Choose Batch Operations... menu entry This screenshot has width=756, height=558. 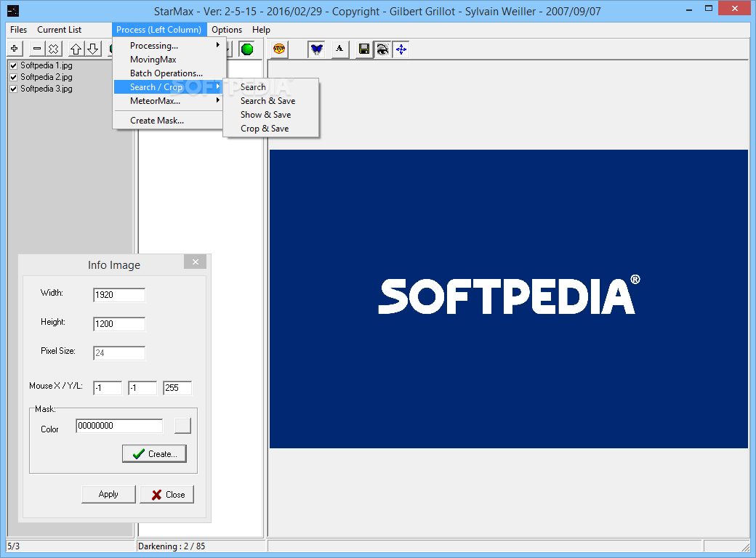click(168, 73)
